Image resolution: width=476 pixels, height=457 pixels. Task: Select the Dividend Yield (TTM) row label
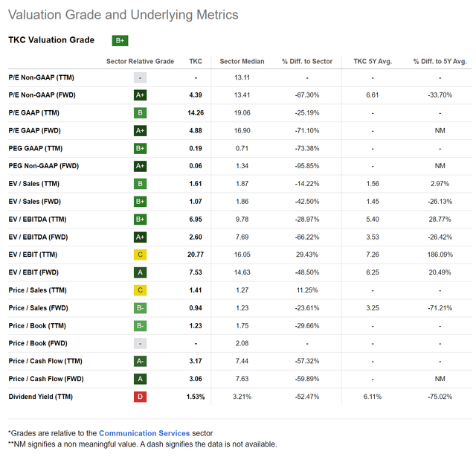pos(41,397)
